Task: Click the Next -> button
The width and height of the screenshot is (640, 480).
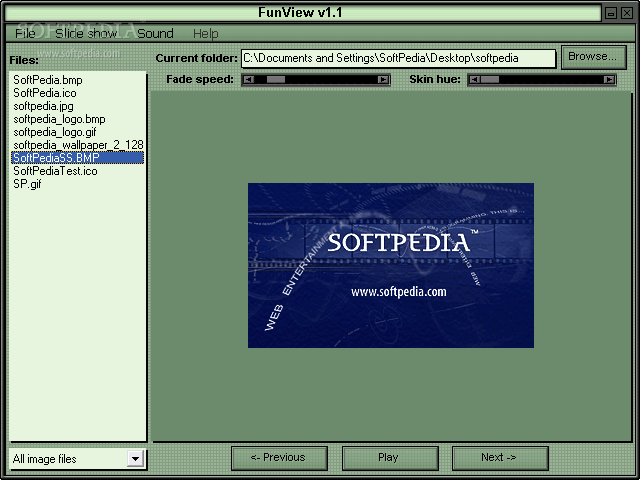Action: click(500, 458)
